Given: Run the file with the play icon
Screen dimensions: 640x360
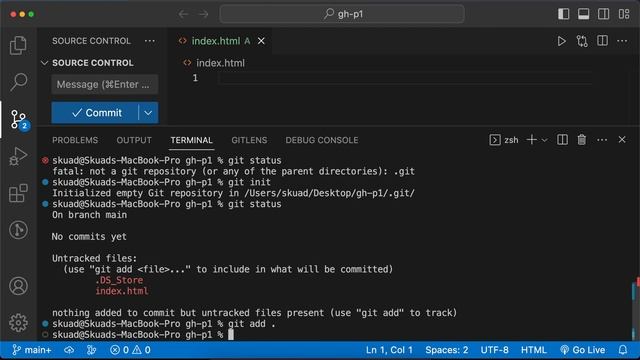Looking at the screenshot, I should click(x=562, y=41).
